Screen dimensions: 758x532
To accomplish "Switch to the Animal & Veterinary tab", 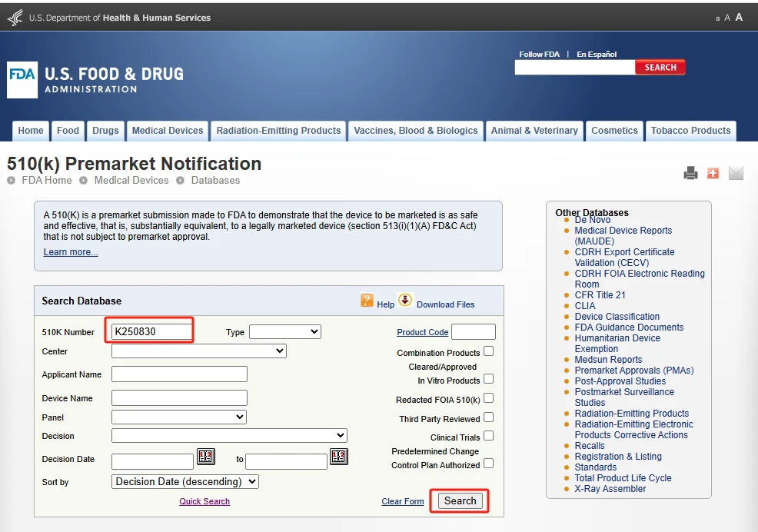I will 534,131.
